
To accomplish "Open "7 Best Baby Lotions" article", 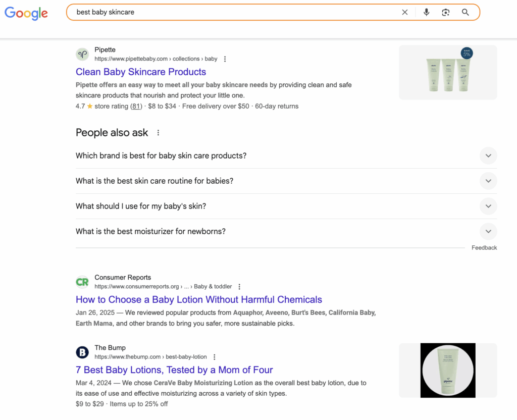I will click(174, 370).
